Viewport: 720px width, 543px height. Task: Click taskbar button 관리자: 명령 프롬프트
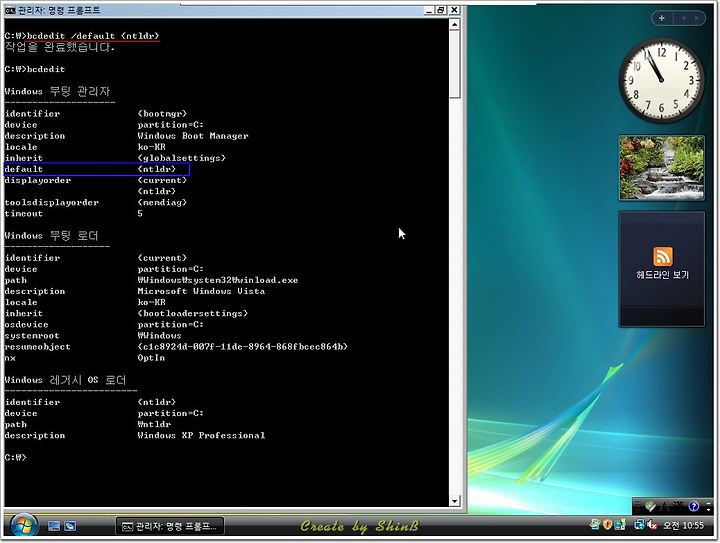170,526
